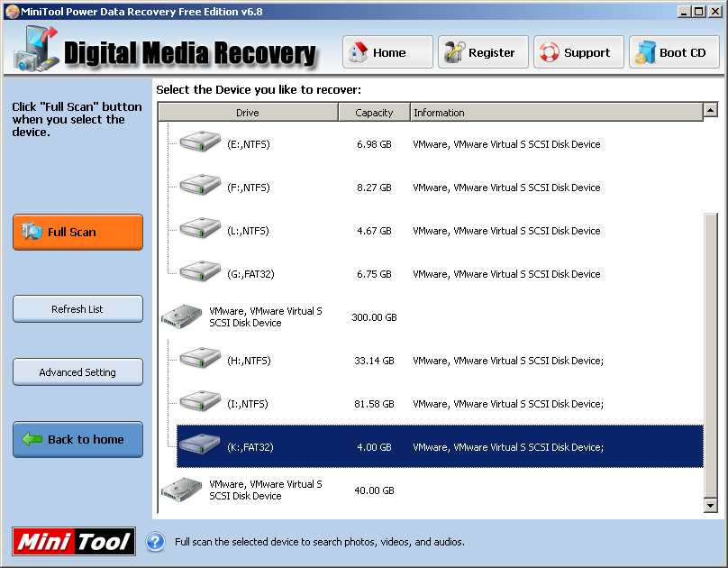Click the Information column header
This screenshot has width=728, height=568.
pos(557,113)
